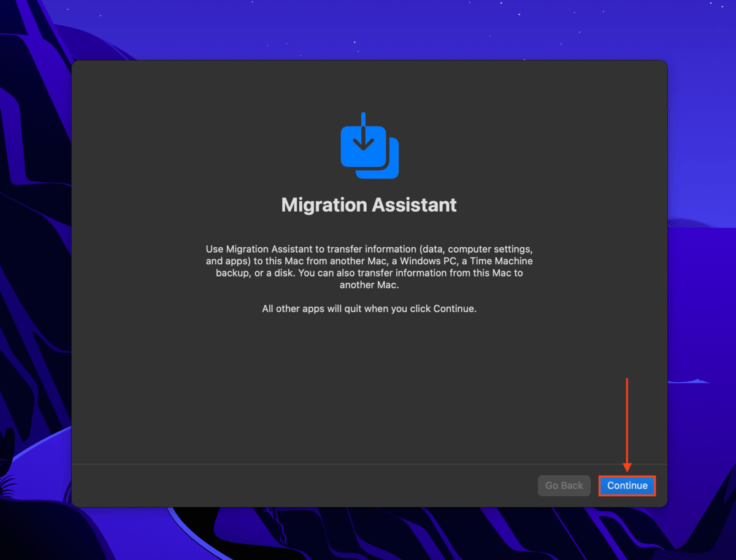This screenshot has width=736, height=560.
Task: Click the blue Migration Assistant download icon
Action: pos(369,145)
